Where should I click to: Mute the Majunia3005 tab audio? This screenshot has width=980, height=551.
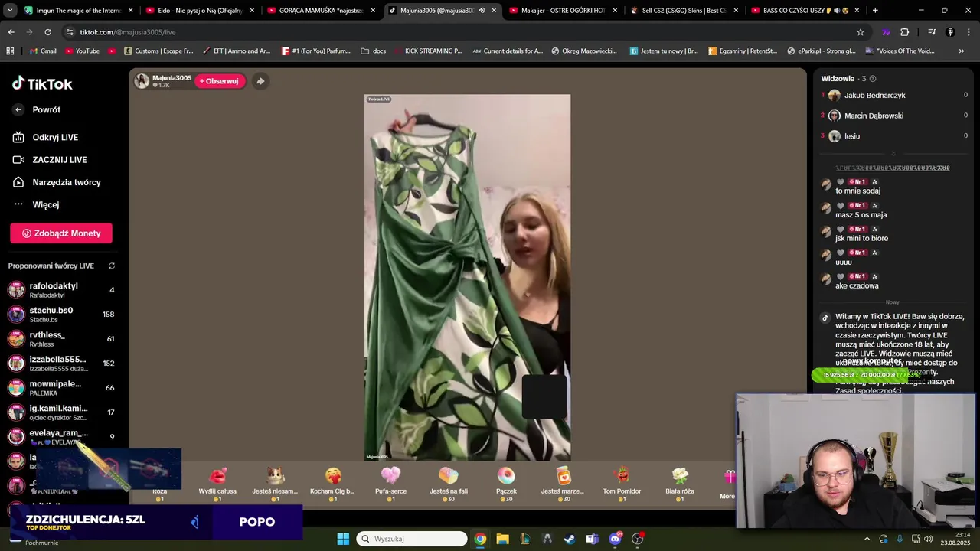pos(482,11)
